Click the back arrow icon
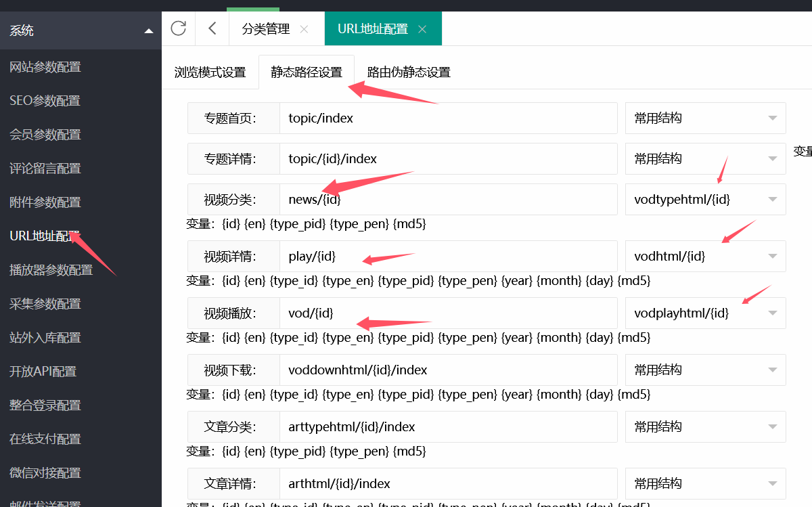812x507 pixels. click(x=212, y=28)
